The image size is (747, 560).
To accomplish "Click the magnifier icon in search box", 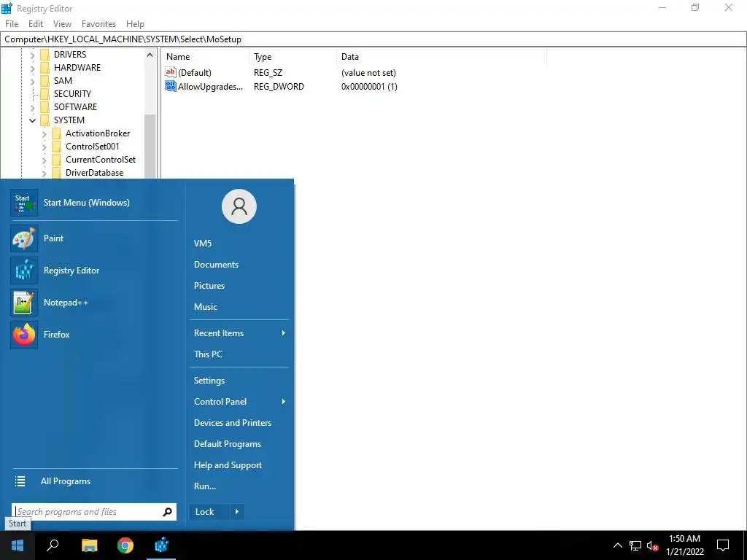I will point(167,512).
